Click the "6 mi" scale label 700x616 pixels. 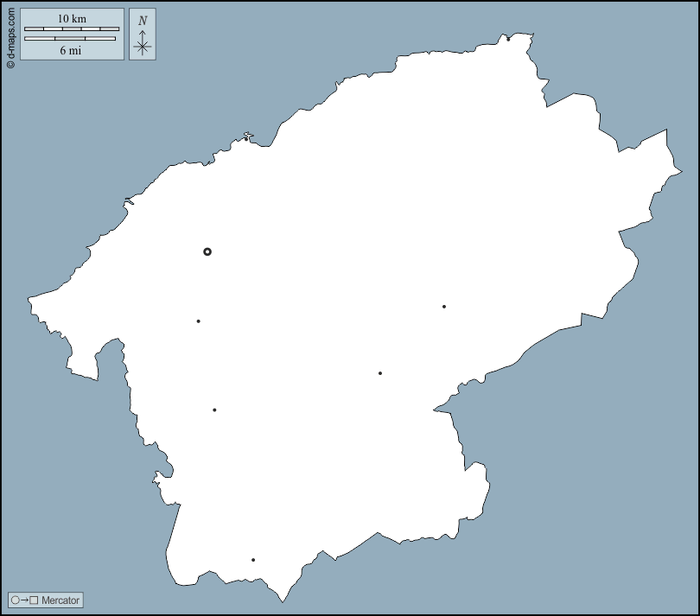70,50
